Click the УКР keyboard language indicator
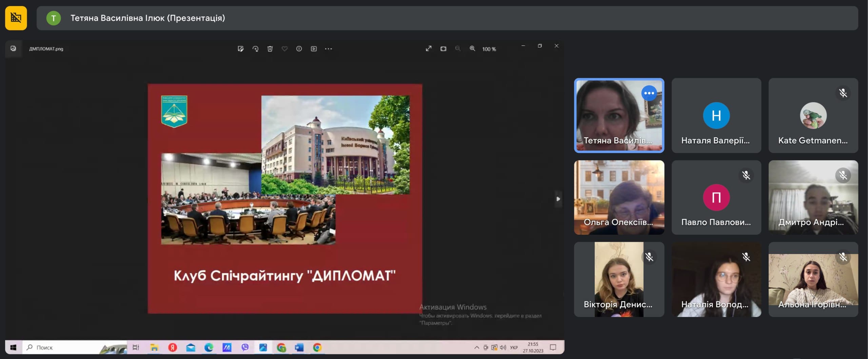868x359 pixels. point(514,347)
